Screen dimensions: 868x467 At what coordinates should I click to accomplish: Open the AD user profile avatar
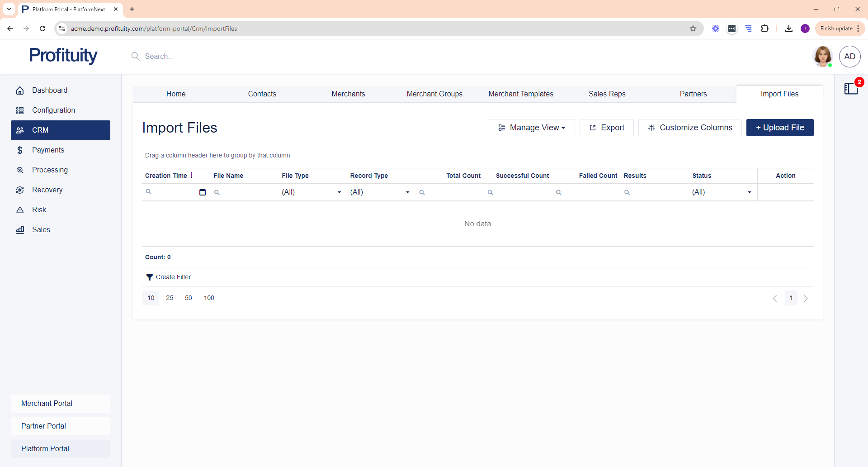pos(849,57)
